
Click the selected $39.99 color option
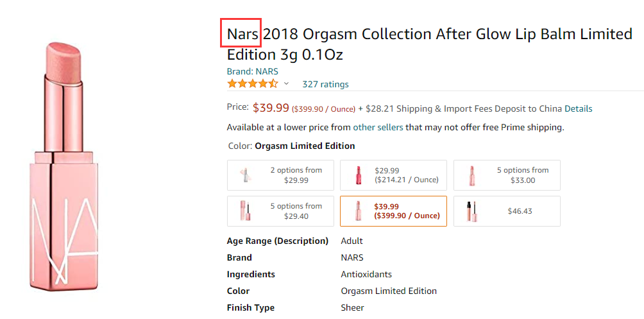point(393,211)
